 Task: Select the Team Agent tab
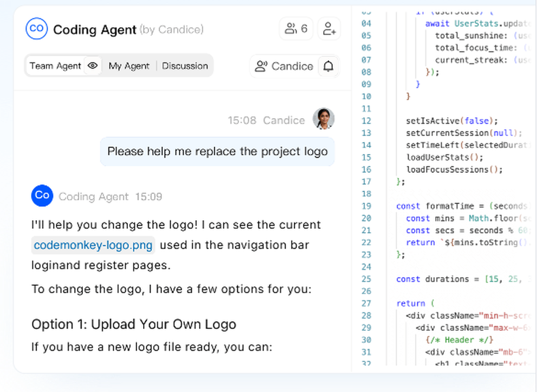[56, 66]
